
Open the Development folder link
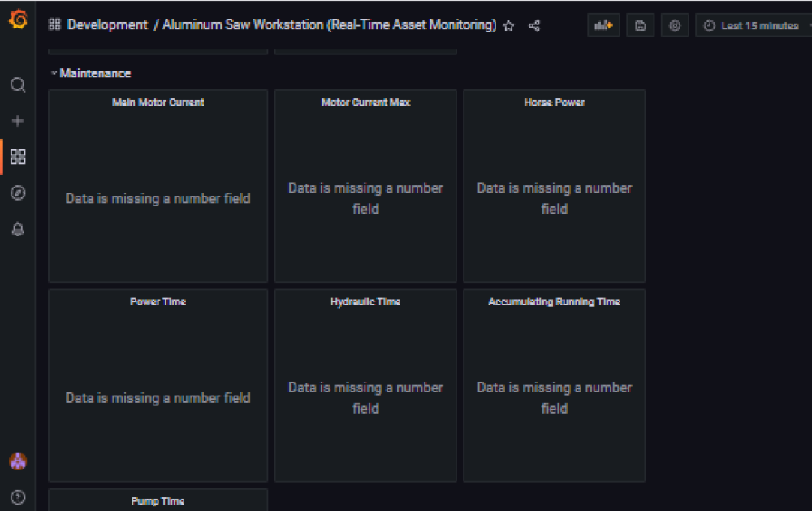[x=107, y=25]
